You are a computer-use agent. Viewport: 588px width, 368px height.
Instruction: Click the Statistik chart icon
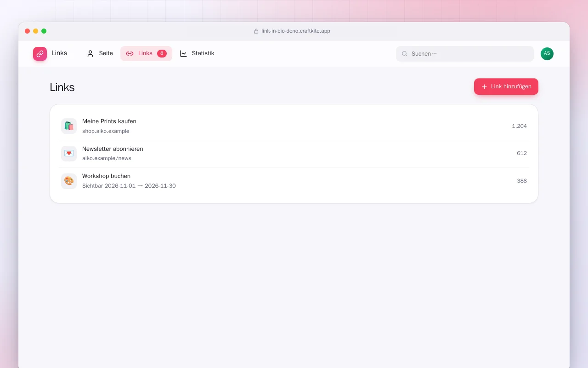click(183, 53)
